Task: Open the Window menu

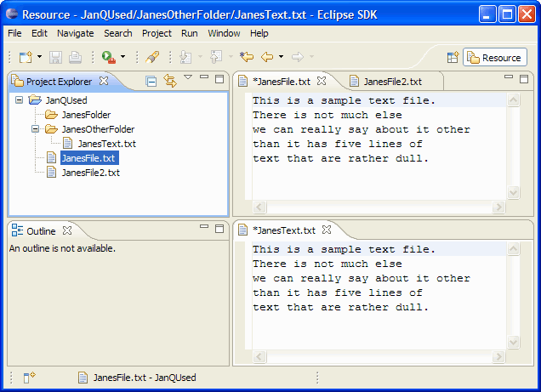Action: (224, 33)
